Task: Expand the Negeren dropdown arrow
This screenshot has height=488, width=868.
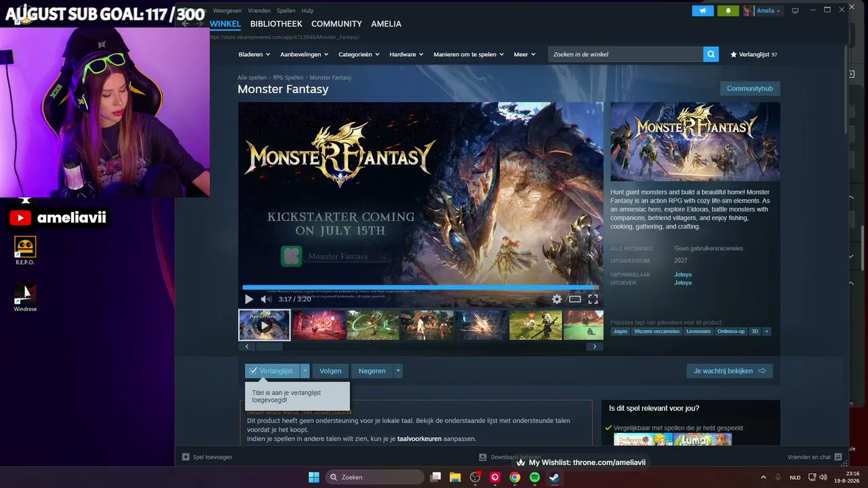Action: click(x=398, y=371)
